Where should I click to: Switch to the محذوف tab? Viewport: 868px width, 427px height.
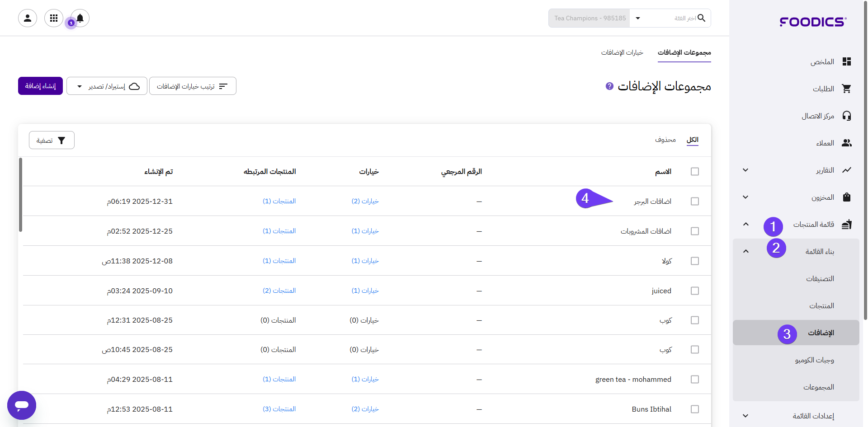click(x=665, y=140)
